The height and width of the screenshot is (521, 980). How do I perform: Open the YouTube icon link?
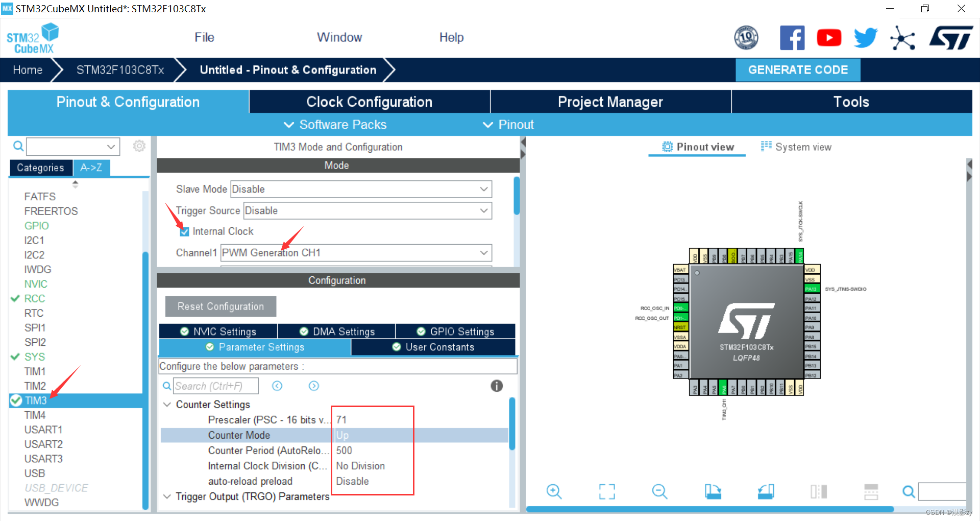tap(829, 38)
